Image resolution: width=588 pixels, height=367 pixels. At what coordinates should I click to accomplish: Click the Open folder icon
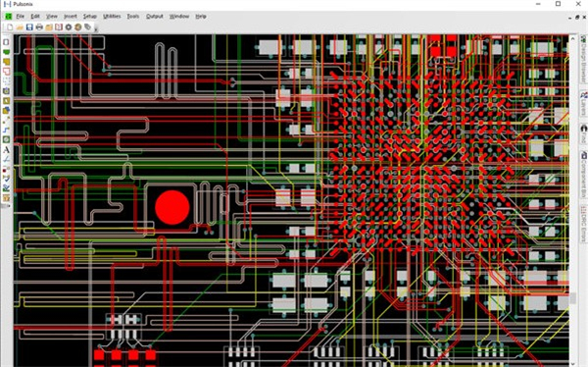(20, 27)
